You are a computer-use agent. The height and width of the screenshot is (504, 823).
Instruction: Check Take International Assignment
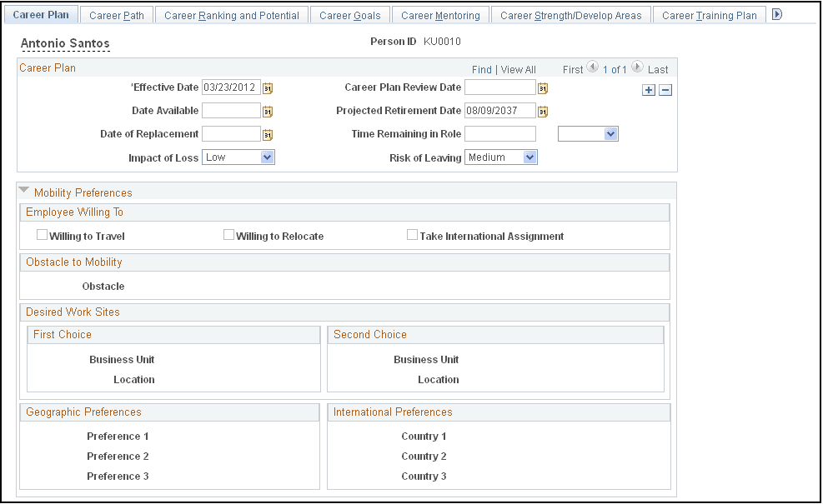click(x=412, y=234)
